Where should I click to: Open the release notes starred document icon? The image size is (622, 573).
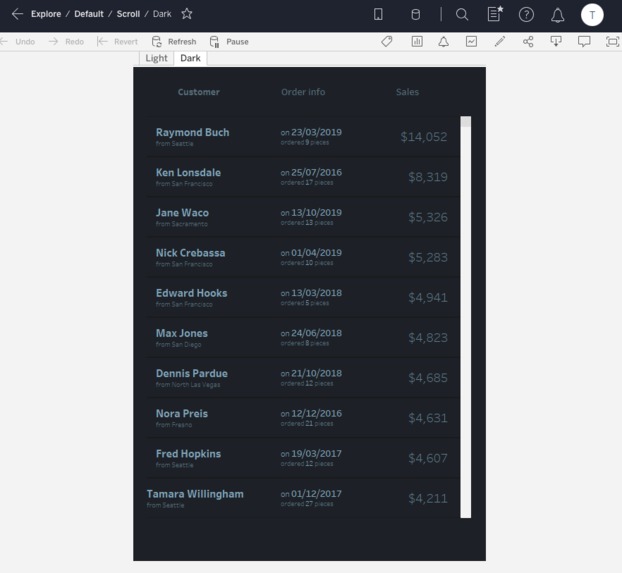(495, 14)
